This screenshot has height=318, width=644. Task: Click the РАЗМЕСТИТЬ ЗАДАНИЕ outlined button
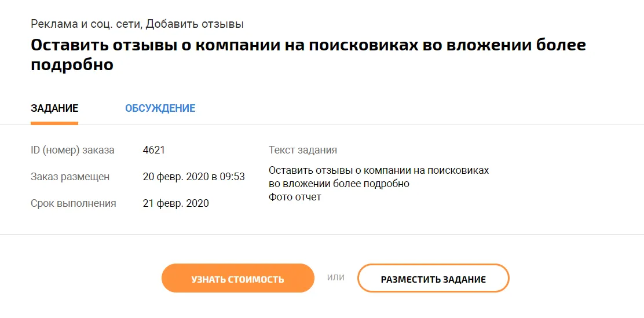[433, 279]
